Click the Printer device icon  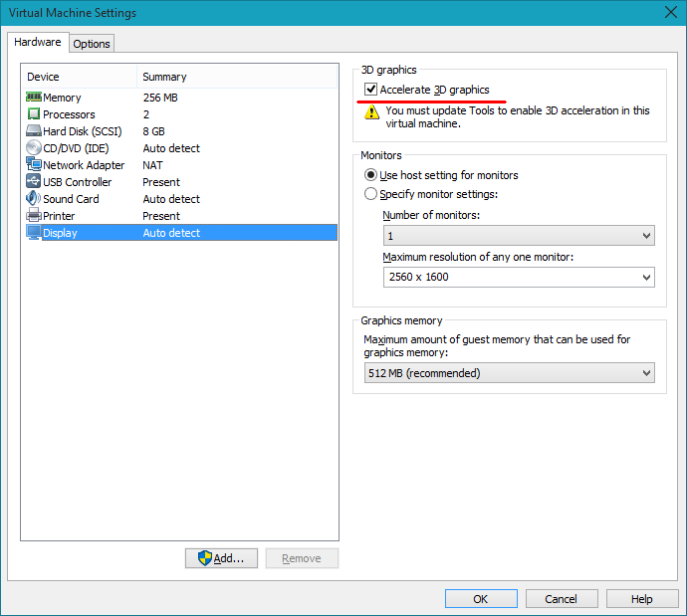click(34, 215)
